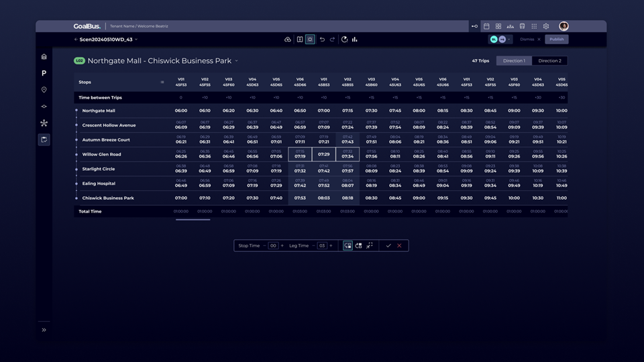Click the Autumn Breeze Court stop label

pyautogui.click(x=106, y=139)
